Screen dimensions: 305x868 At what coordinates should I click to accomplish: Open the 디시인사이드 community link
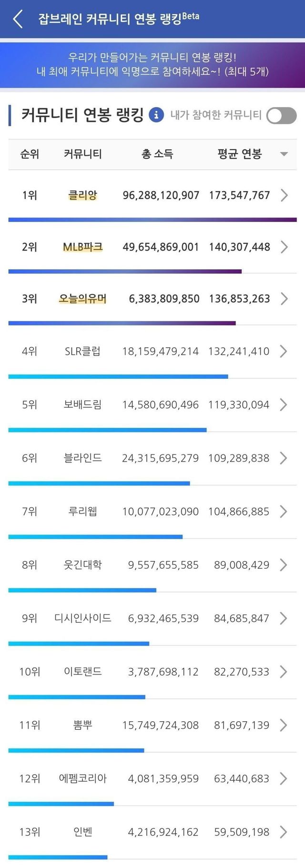tap(83, 618)
